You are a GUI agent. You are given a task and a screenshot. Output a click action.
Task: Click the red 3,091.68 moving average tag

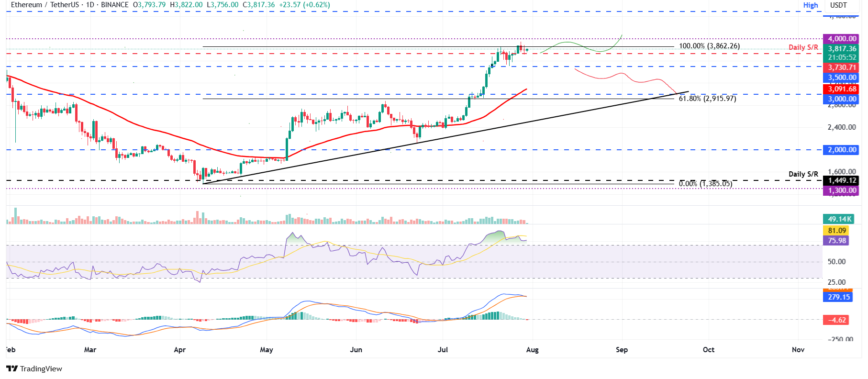tap(842, 89)
